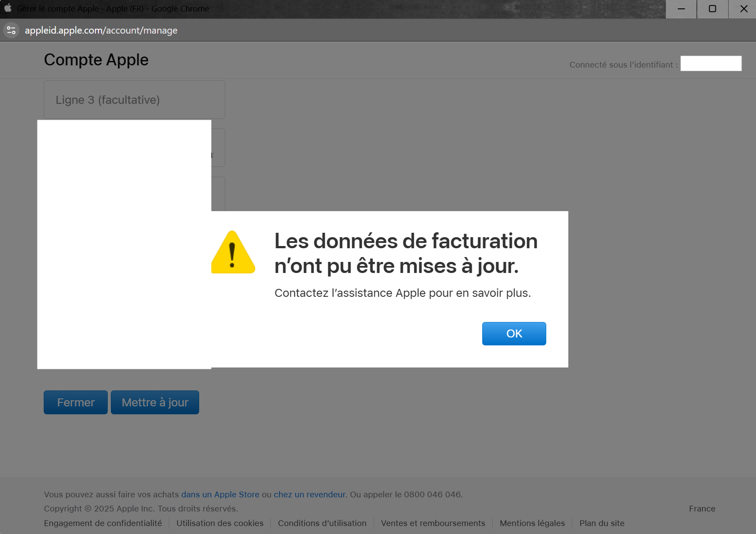Click the 'Contactez l'assistance Apple' message text
This screenshot has width=756, height=534.
click(403, 293)
